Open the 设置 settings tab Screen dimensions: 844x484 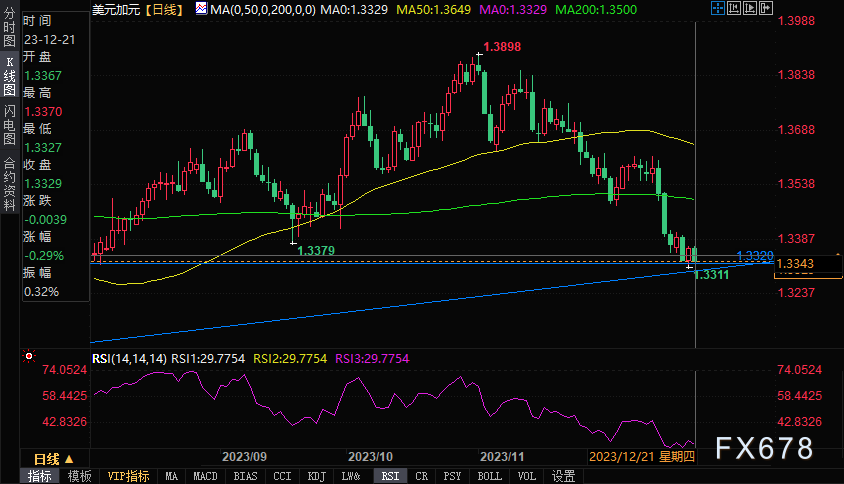coord(564,476)
